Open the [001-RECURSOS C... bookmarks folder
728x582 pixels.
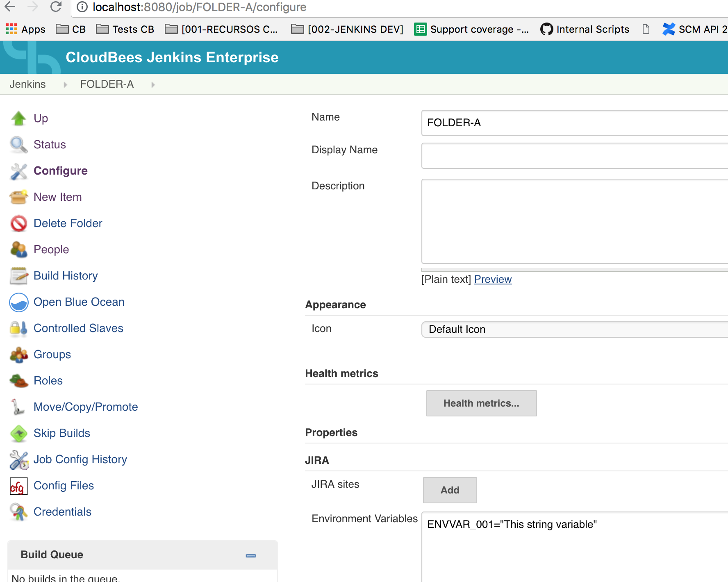(x=221, y=30)
